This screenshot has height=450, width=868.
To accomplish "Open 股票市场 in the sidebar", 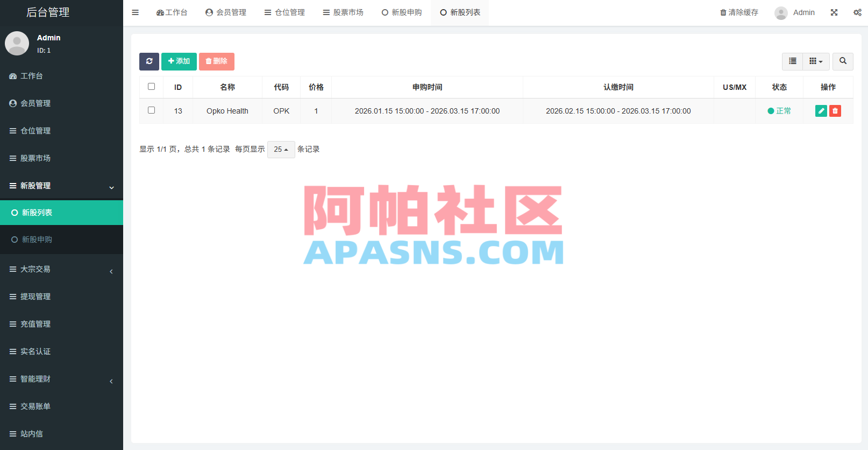I will [x=61, y=158].
